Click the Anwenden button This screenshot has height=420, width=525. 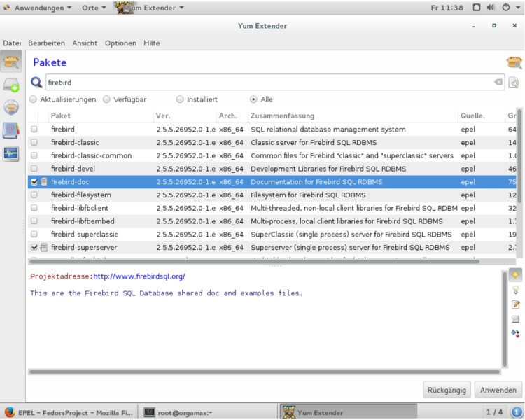[x=498, y=390]
